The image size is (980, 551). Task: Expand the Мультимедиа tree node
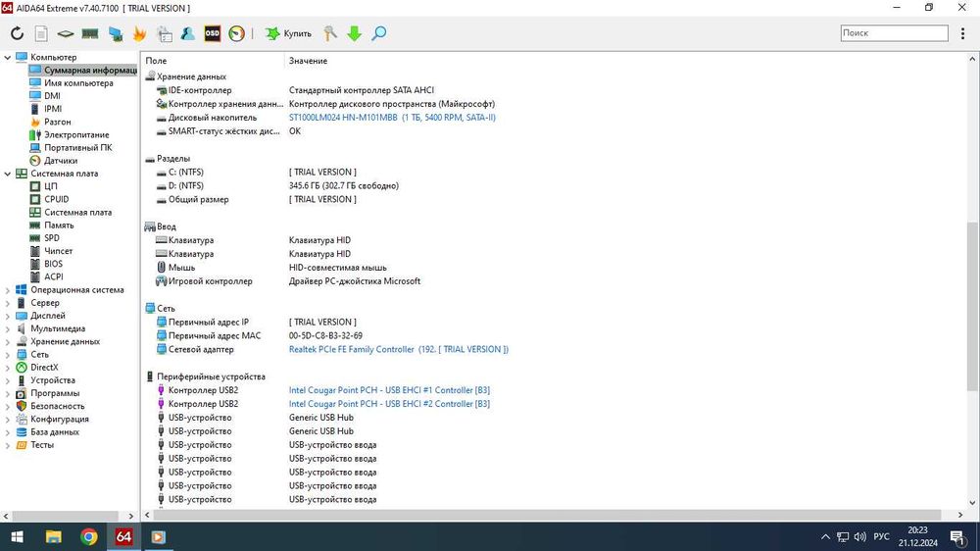coord(7,329)
